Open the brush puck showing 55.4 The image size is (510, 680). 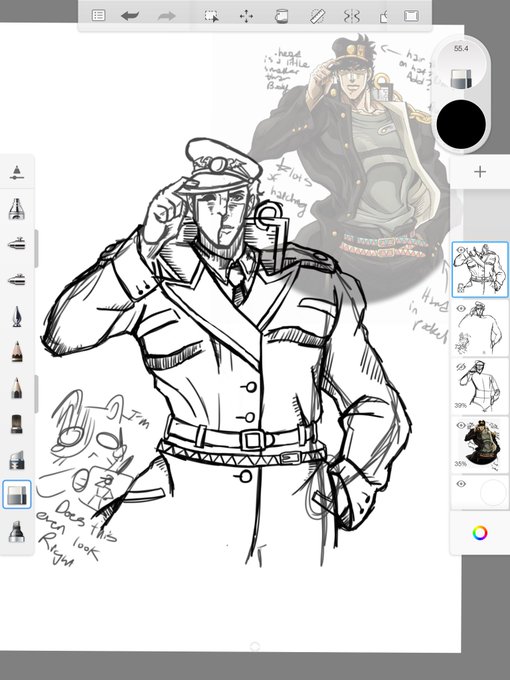pyautogui.click(x=461, y=66)
